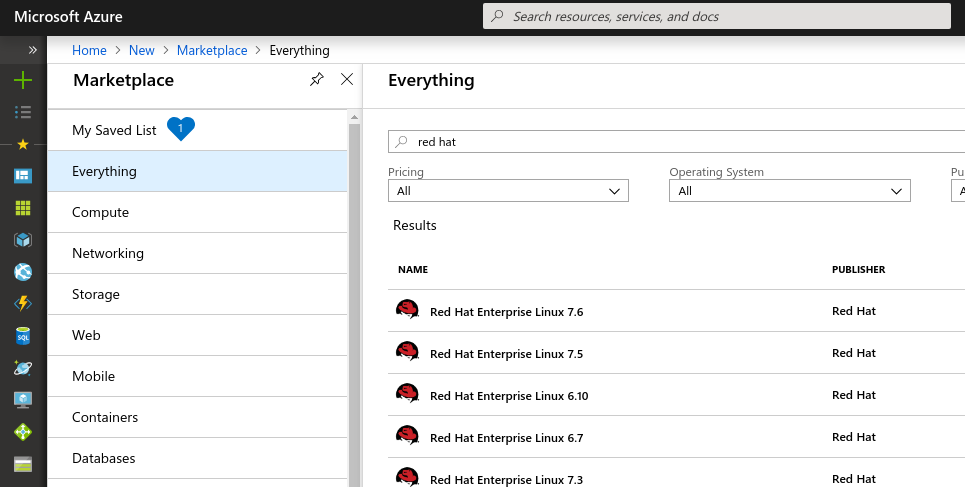Click the Red Hat Enterprise Linux 7.5 logo
This screenshot has width=965, height=487.
click(x=407, y=352)
